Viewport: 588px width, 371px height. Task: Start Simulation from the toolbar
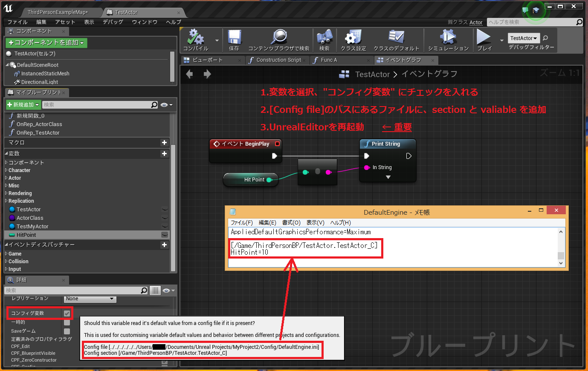pyautogui.click(x=448, y=37)
